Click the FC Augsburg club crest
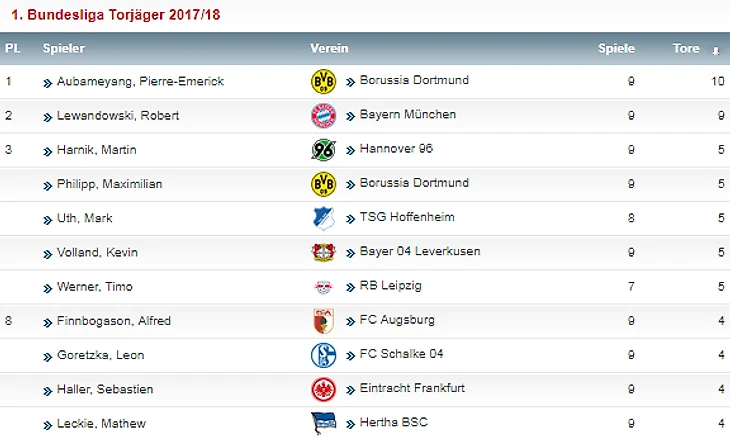 (324, 321)
